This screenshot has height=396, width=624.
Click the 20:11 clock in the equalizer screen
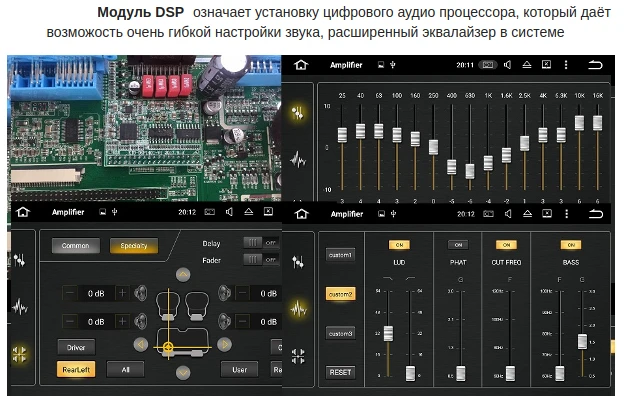pyautogui.click(x=465, y=65)
